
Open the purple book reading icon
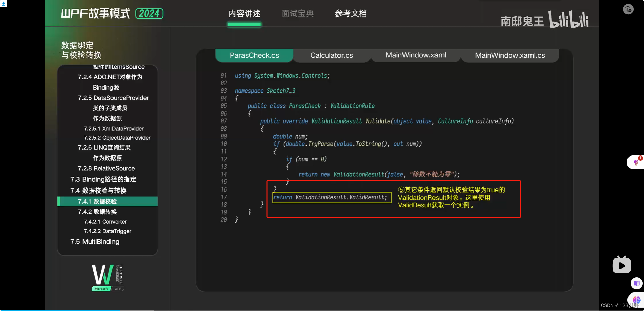636,283
